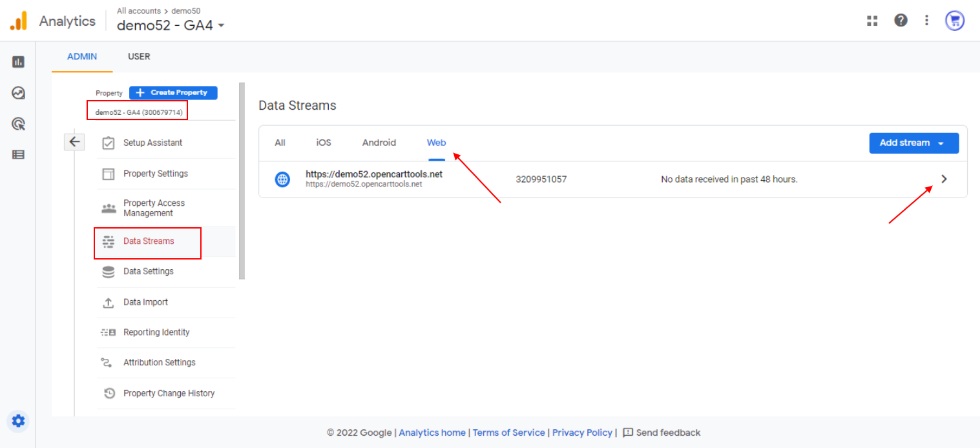Select the All streams tab
Viewport: 980px width, 448px height.
(280, 143)
